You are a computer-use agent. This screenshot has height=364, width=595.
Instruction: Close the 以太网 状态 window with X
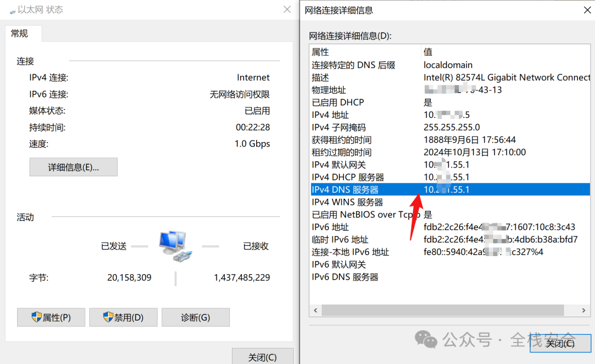point(287,9)
